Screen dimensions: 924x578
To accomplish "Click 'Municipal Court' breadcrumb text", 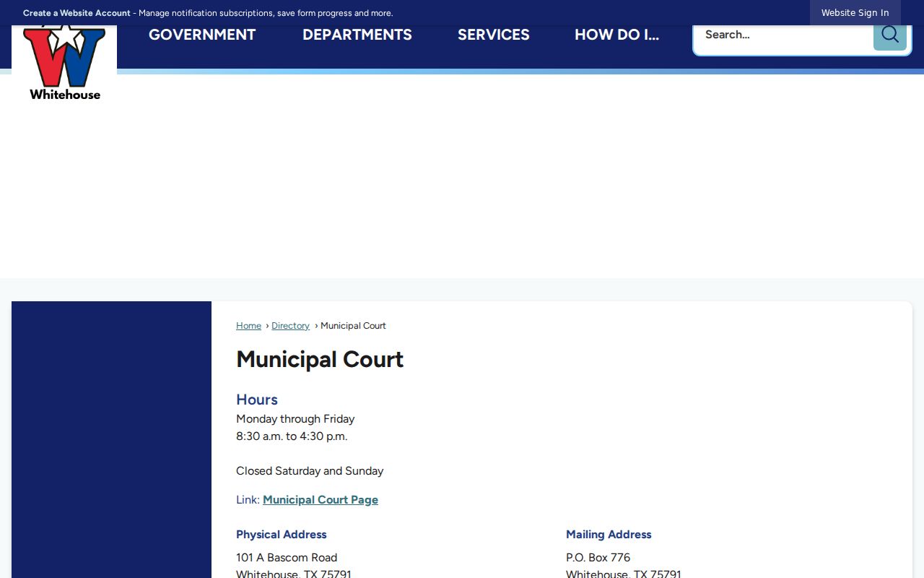I will pyautogui.click(x=353, y=326).
